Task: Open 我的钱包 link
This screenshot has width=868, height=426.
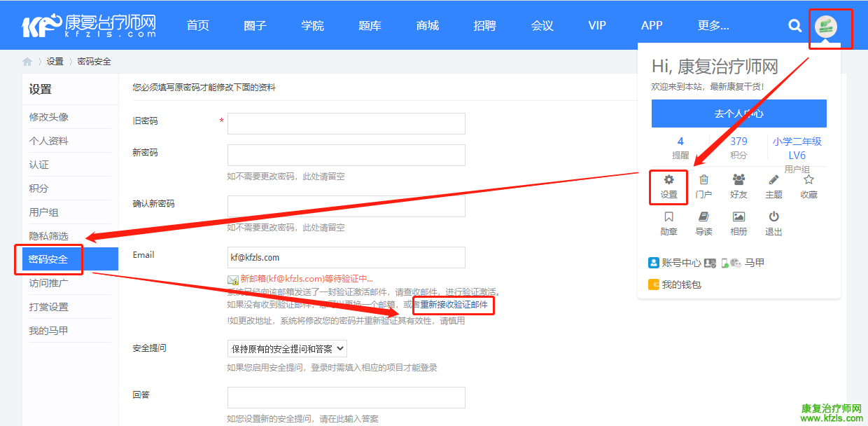Action: tap(681, 284)
